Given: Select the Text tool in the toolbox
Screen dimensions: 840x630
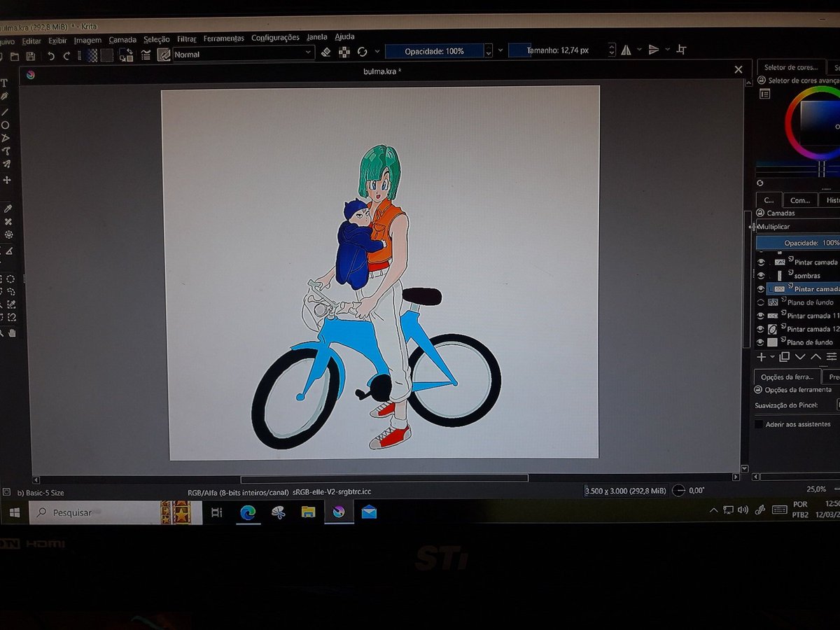Looking at the screenshot, I should 4,83.
